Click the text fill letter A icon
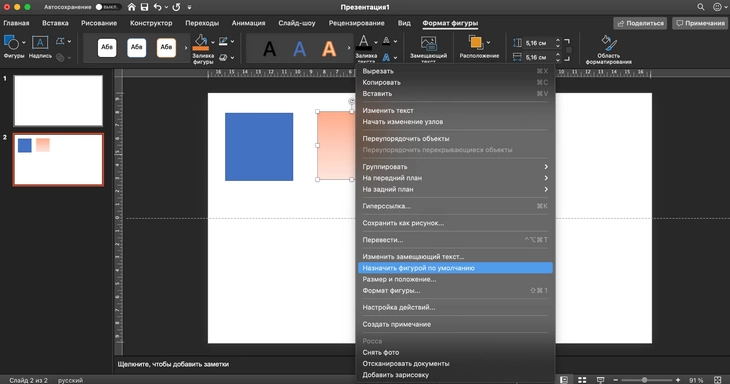 coord(364,42)
